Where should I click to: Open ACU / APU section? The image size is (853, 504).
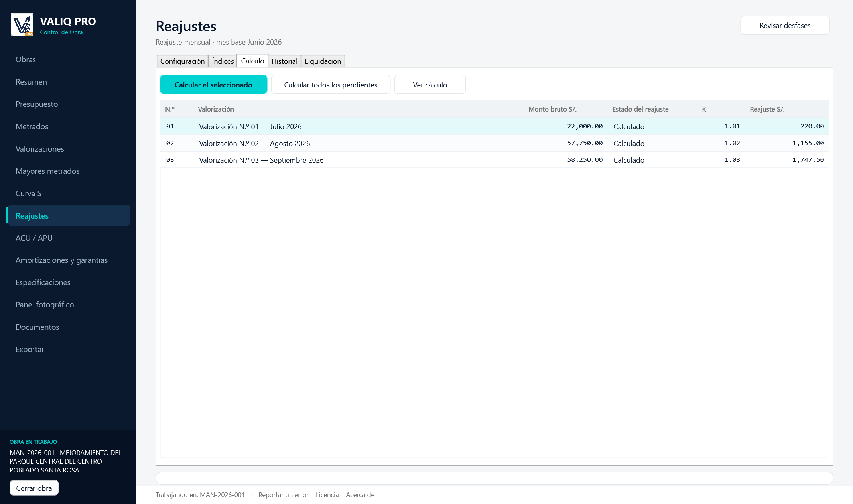[34, 238]
